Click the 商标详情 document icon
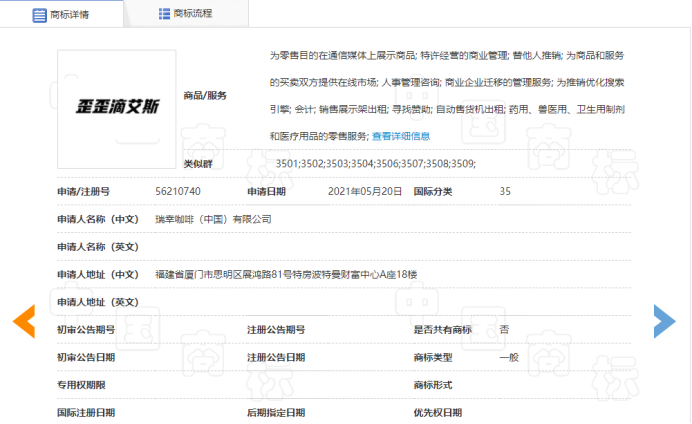 pyautogui.click(x=39, y=15)
